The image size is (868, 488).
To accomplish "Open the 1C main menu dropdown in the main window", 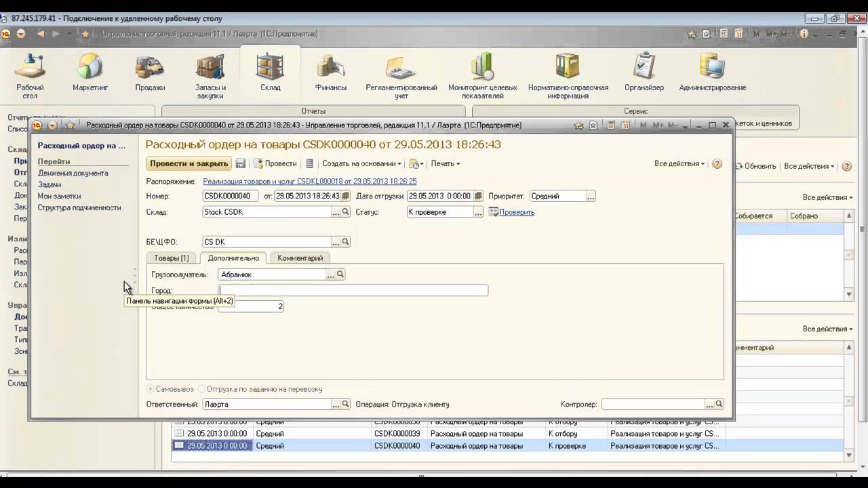I will pyautogui.click(x=21, y=34).
